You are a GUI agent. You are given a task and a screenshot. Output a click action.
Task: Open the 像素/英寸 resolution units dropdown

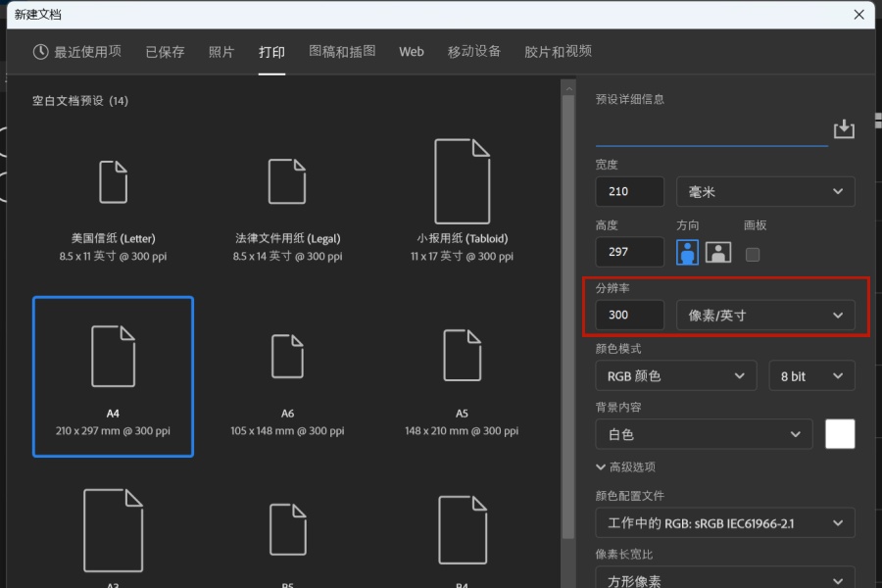765,315
